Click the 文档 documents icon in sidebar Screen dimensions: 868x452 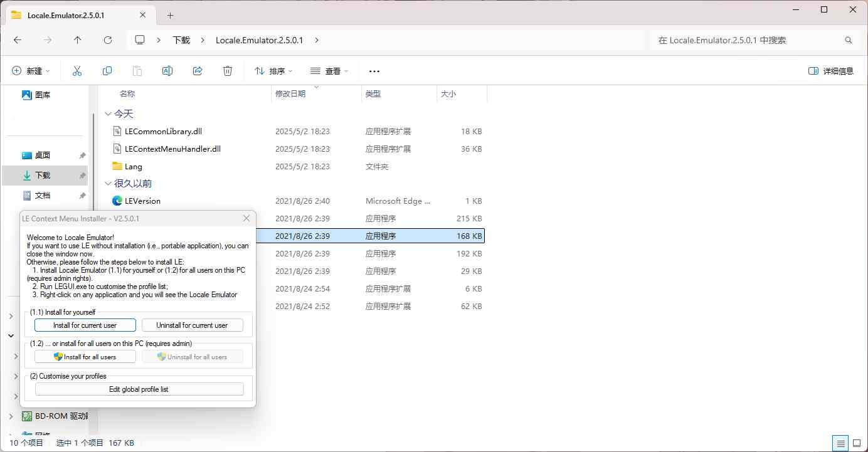[27, 195]
